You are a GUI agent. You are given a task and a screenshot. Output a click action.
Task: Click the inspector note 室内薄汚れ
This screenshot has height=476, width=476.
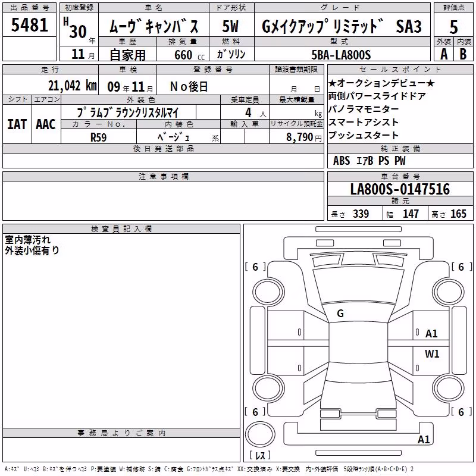(27, 240)
